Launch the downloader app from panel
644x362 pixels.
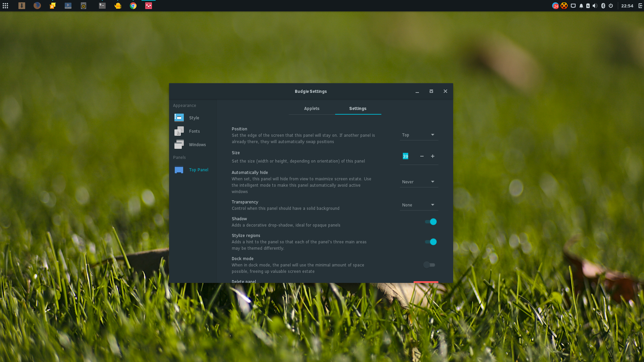[22, 6]
